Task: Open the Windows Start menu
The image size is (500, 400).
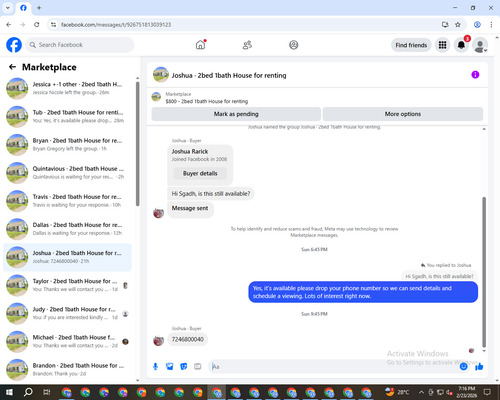Action: (x=9, y=392)
